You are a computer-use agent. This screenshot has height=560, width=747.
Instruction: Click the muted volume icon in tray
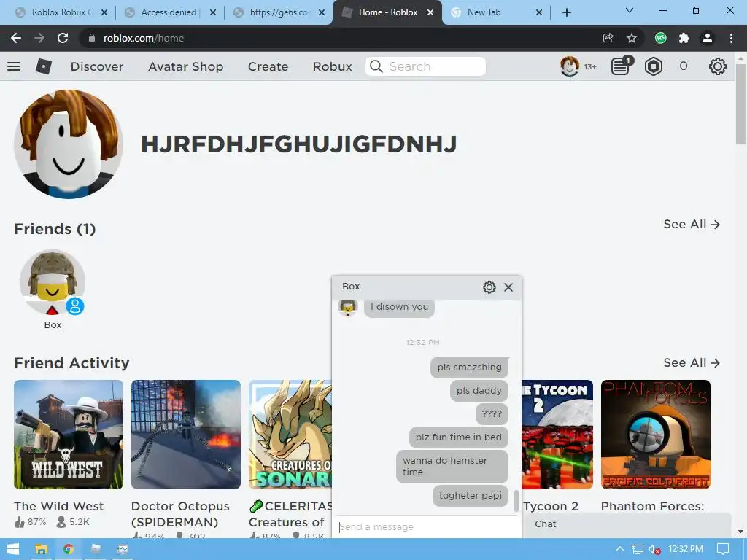coord(654,550)
